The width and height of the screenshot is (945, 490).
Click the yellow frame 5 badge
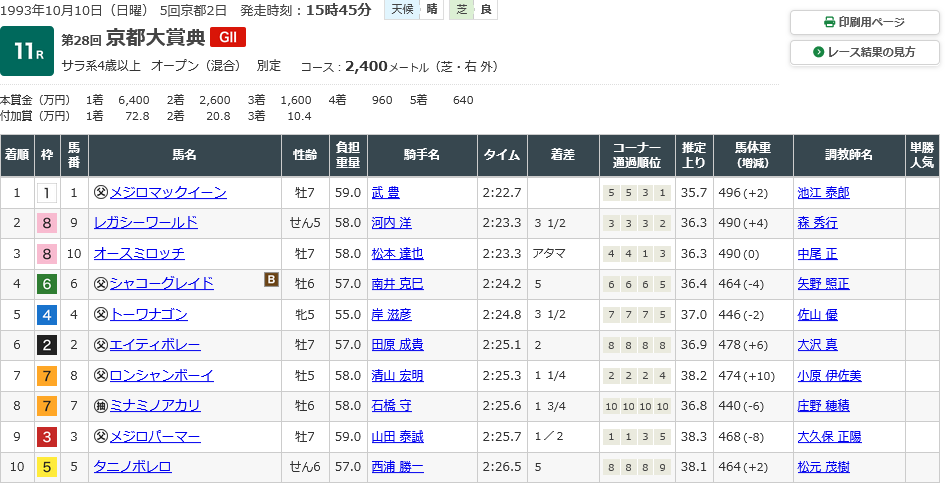pos(46,467)
